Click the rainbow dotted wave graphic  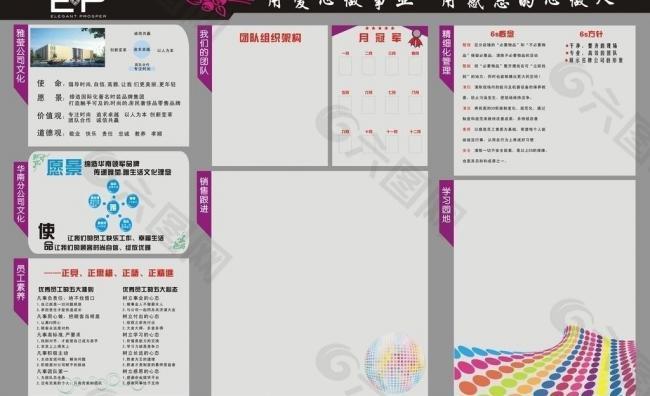pos(545,361)
